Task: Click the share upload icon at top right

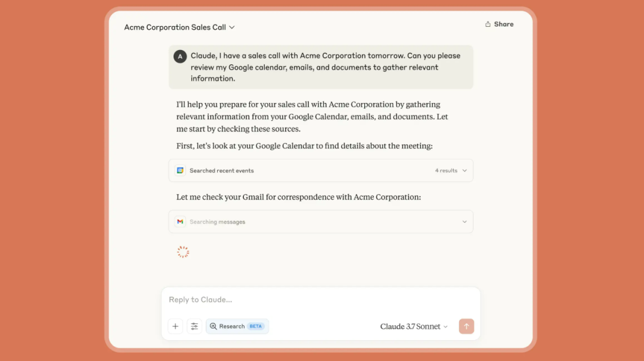Action: [x=488, y=24]
